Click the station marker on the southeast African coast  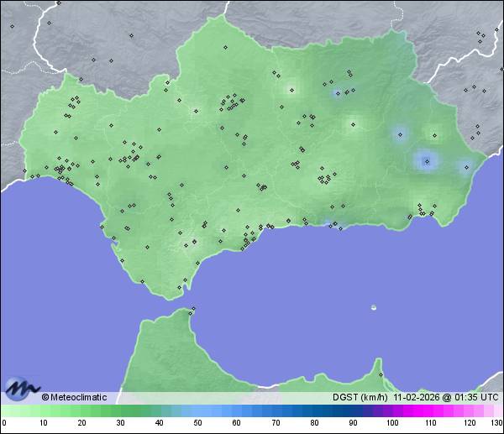click(x=381, y=374)
